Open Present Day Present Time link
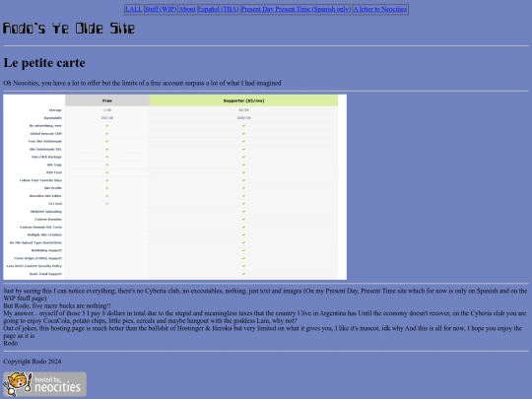 (296, 9)
